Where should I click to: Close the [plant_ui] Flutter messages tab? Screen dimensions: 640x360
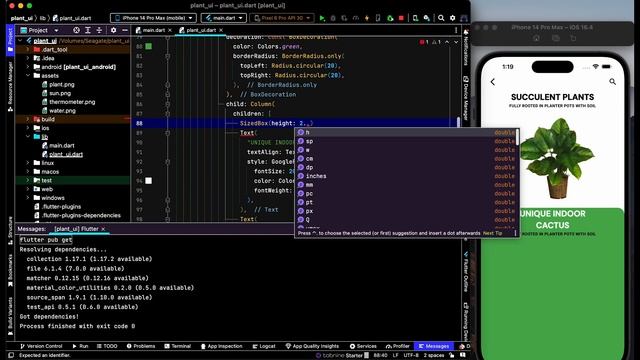point(103,229)
